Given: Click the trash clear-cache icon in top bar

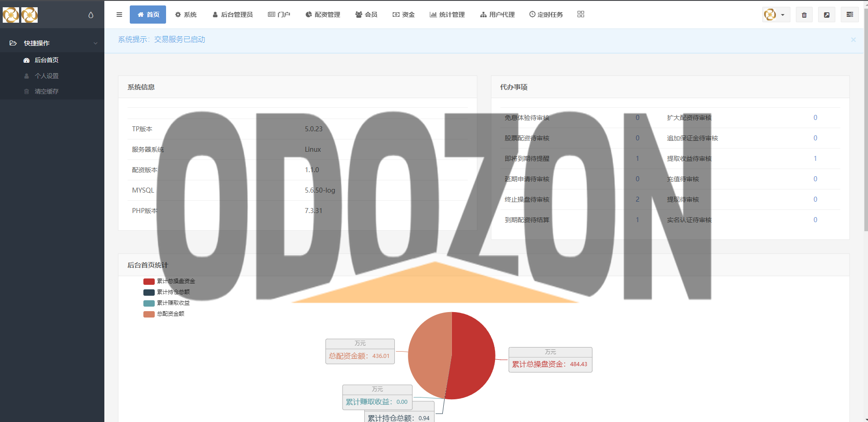Looking at the screenshot, I should [x=804, y=15].
